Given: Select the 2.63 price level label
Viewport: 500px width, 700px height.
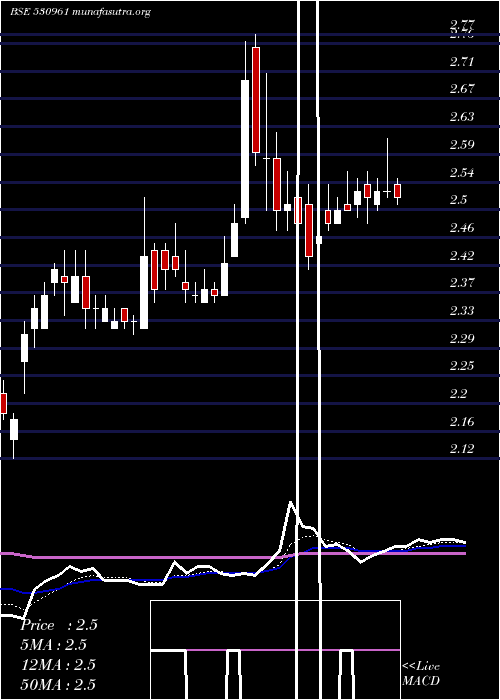Looking at the screenshot, I should (462, 117).
